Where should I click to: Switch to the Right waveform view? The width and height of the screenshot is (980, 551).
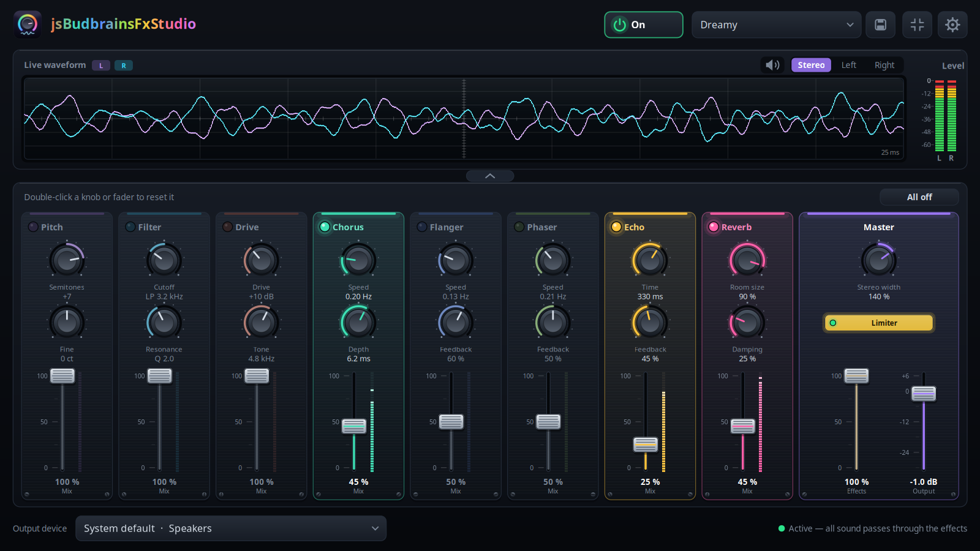click(x=884, y=65)
